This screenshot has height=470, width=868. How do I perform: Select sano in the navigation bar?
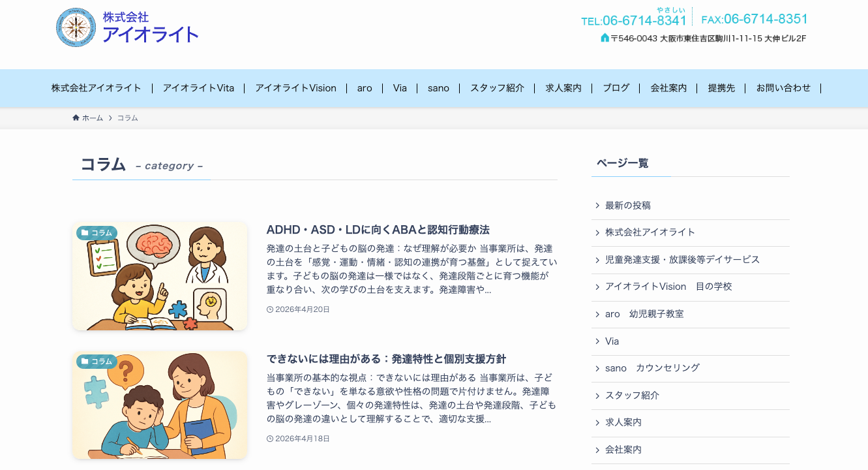click(x=438, y=88)
